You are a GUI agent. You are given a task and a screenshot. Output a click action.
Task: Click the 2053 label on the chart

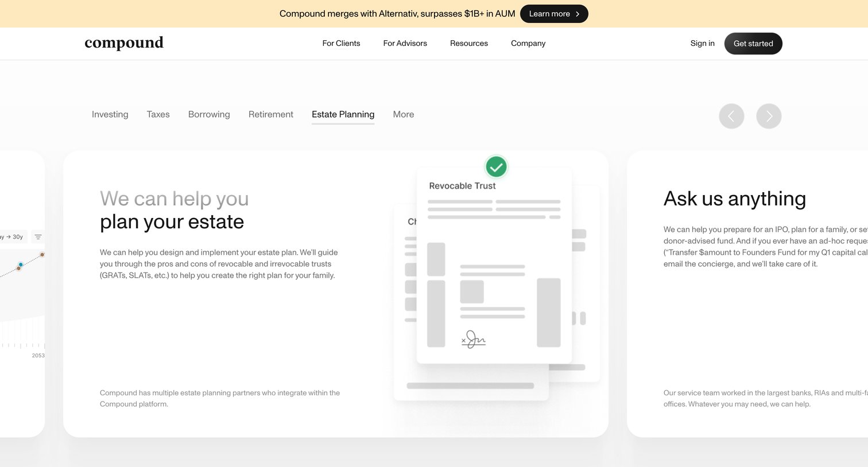[38, 356]
